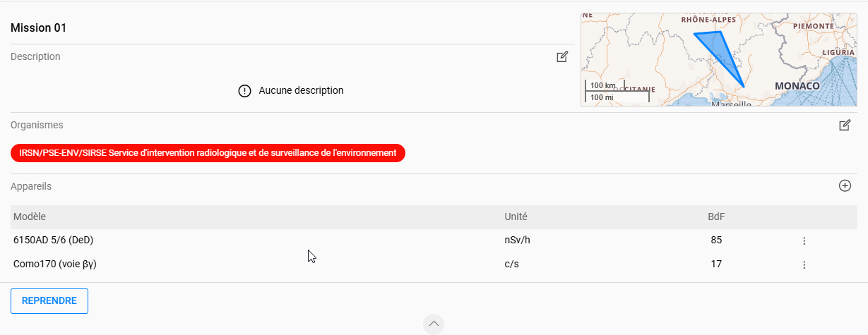The width and height of the screenshot is (868, 335).
Task: Click the map scale bar
Action: pyautogui.click(x=616, y=92)
